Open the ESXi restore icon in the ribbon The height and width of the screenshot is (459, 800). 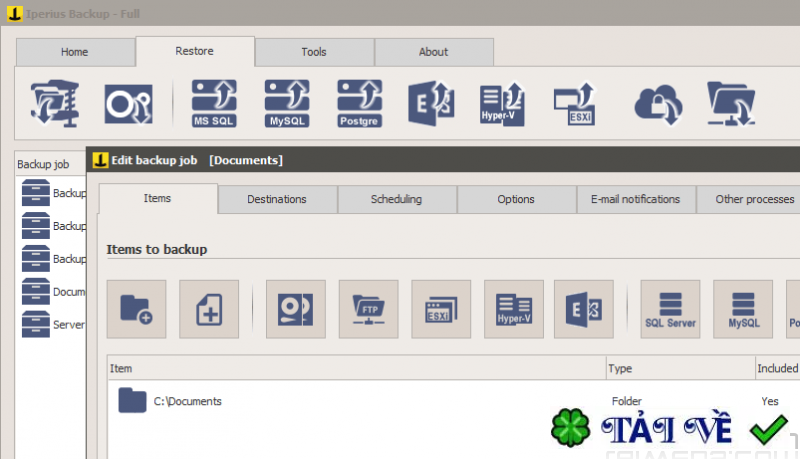(x=575, y=104)
